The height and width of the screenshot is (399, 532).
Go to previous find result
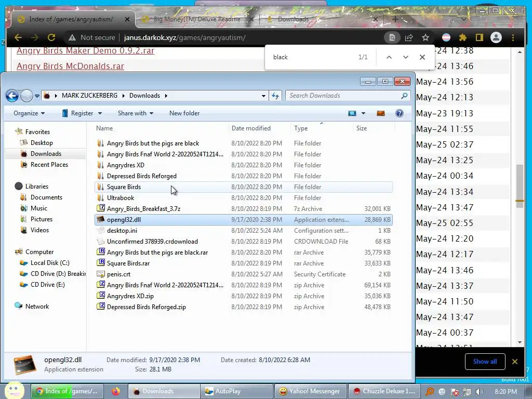(389, 57)
